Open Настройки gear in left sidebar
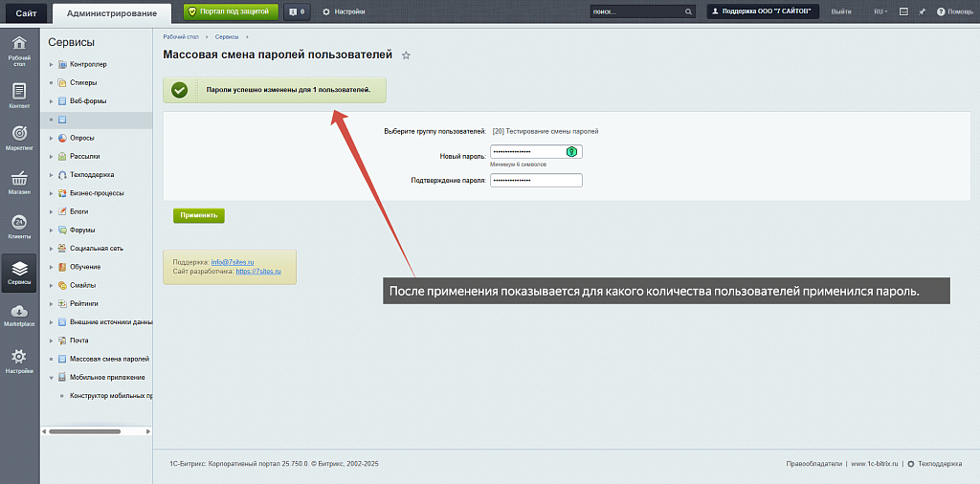This screenshot has height=484, width=980. pos(18,361)
